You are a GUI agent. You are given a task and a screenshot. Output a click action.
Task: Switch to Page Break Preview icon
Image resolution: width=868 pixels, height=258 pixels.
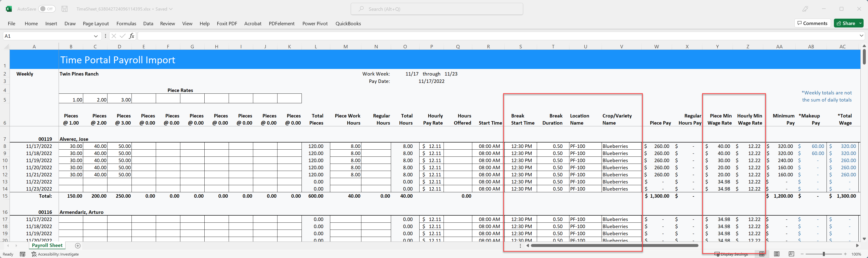click(791, 254)
